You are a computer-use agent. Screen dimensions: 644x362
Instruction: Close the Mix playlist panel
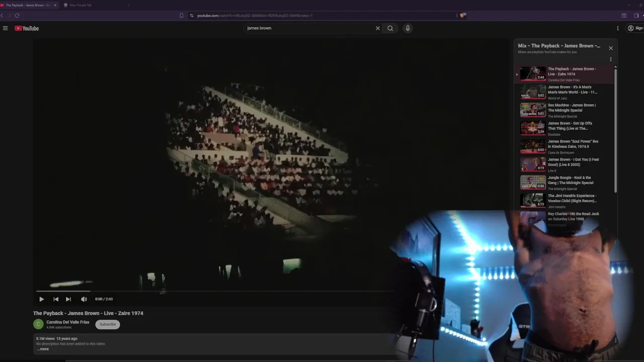(611, 48)
